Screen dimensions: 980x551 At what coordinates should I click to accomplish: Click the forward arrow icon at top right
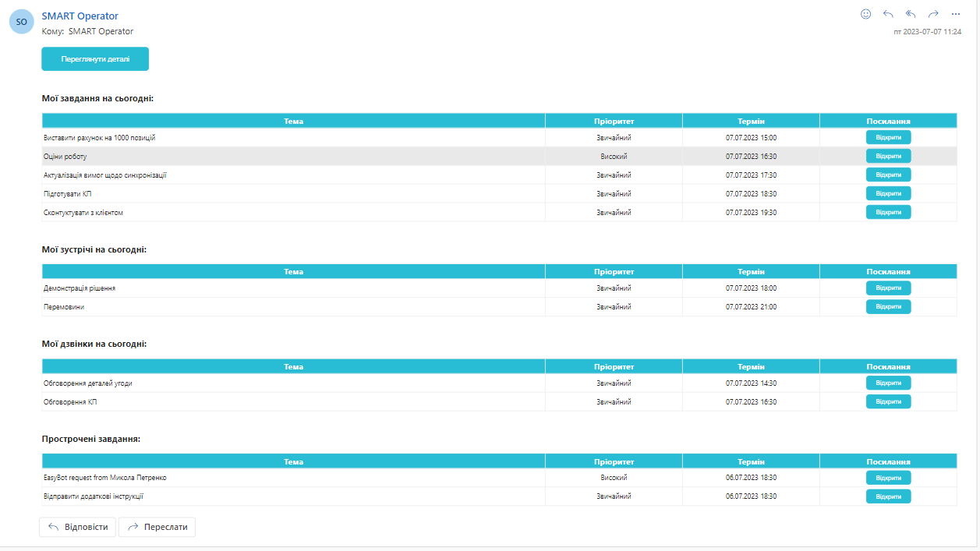pyautogui.click(x=933, y=14)
